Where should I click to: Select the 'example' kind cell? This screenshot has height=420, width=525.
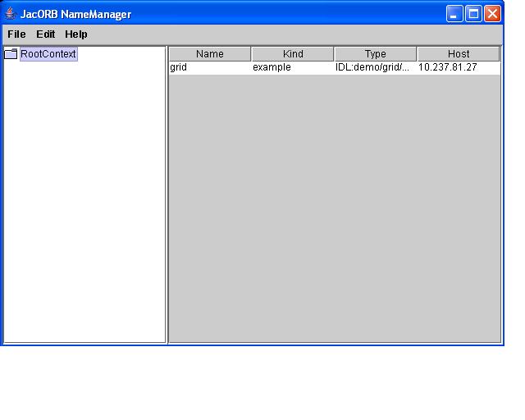[293, 67]
